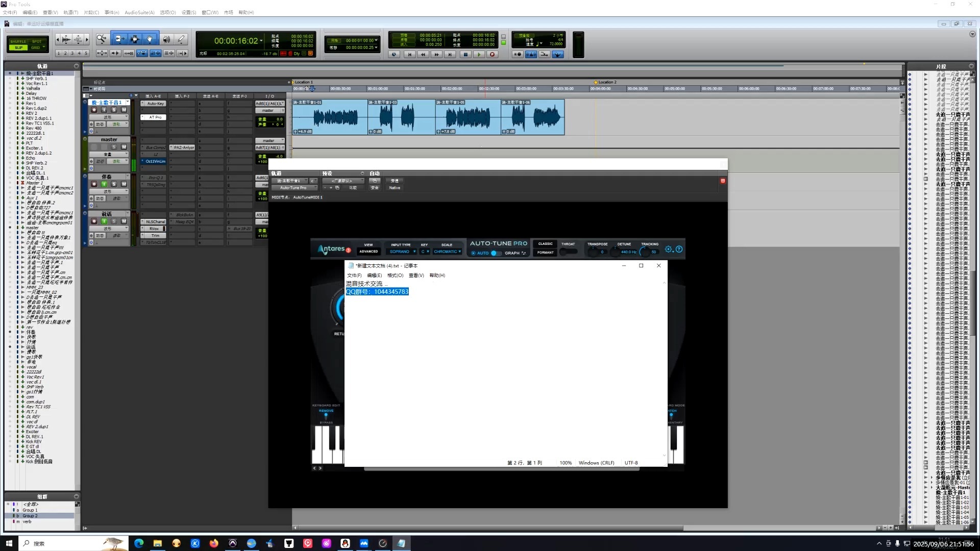Viewport: 980px width, 551px height.
Task: Open plugin selector Auto-Tune Pro dropdown
Action: tap(295, 188)
